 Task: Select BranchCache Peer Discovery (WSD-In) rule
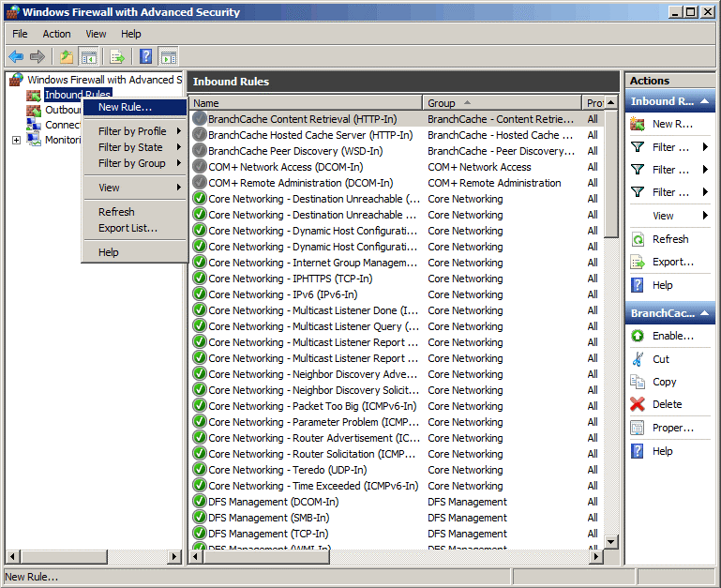(397, 151)
